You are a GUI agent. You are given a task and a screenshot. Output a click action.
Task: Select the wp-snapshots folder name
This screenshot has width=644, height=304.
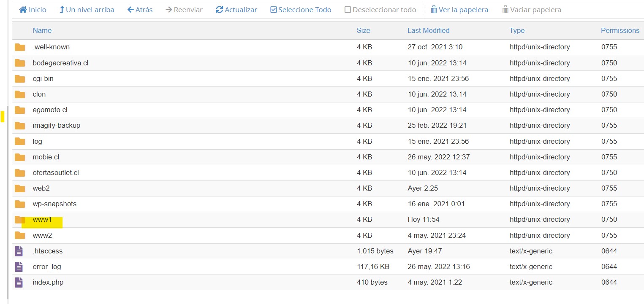[x=54, y=204]
